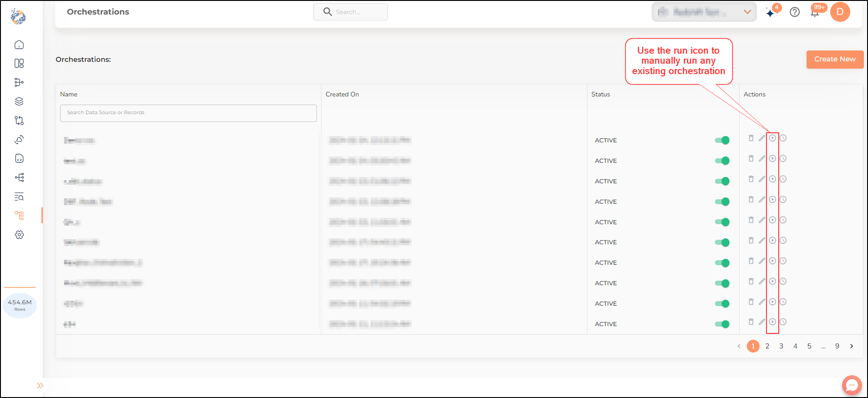This screenshot has width=868, height=398.
Task: Expand the sidebar with double chevron
Action: click(40, 386)
